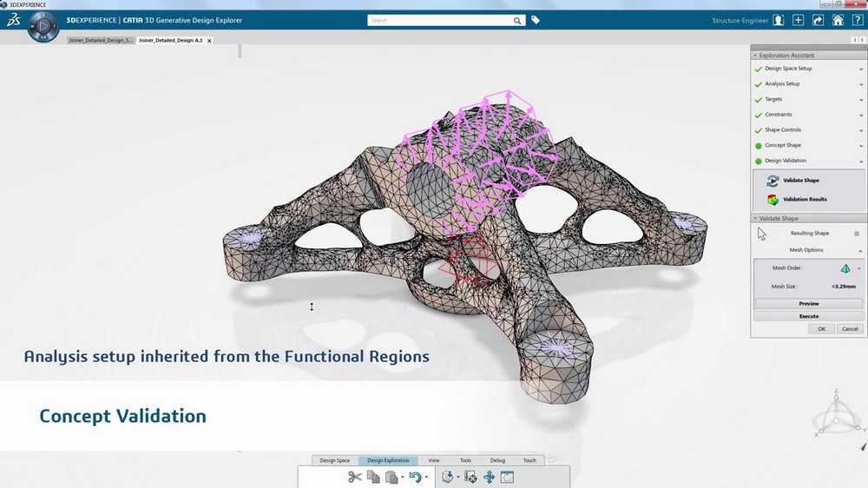This screenshot has height=488, width=868.
Task: Open the Structure Engineer profile icon
Action: (779, 21)
